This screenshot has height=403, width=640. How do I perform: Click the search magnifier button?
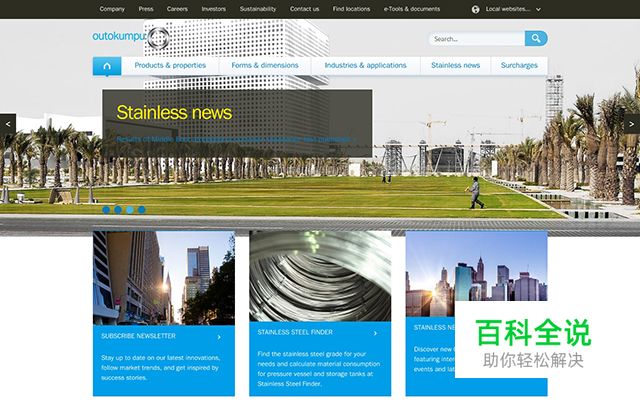536,38
